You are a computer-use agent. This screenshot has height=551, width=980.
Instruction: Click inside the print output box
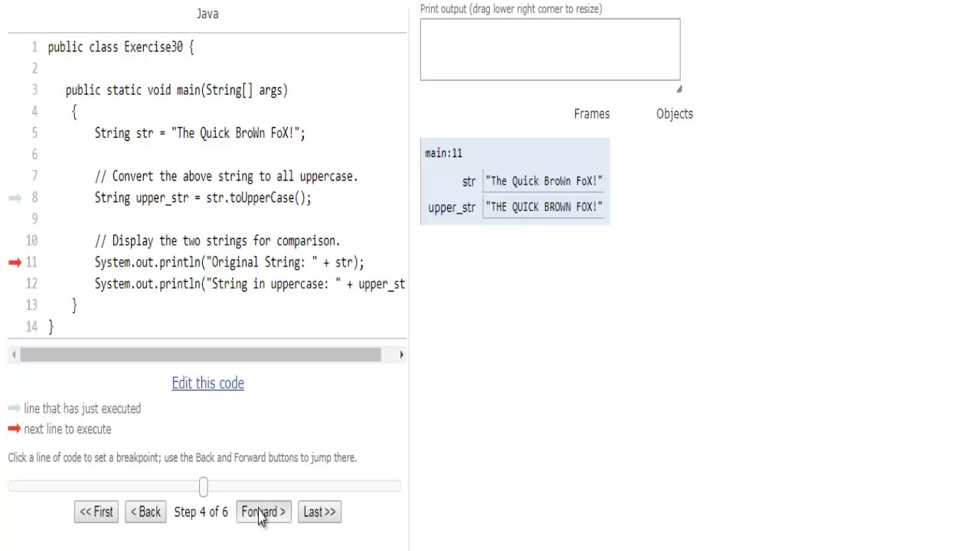[550, 50]
